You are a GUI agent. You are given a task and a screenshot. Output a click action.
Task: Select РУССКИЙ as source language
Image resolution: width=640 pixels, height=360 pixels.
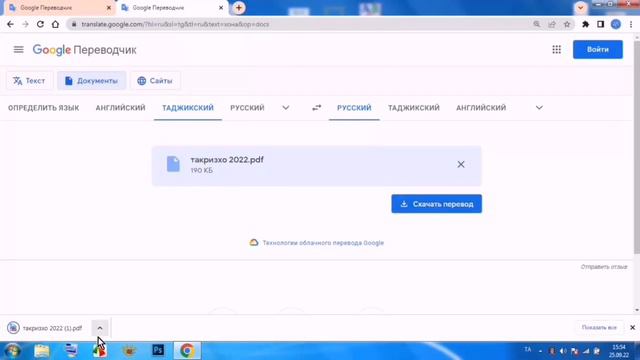click(x=247, y=108)
